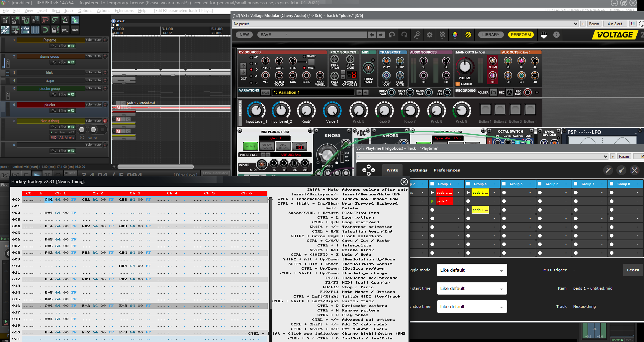
Task: Click the Playtime Write button
Action: coord(392,170)
